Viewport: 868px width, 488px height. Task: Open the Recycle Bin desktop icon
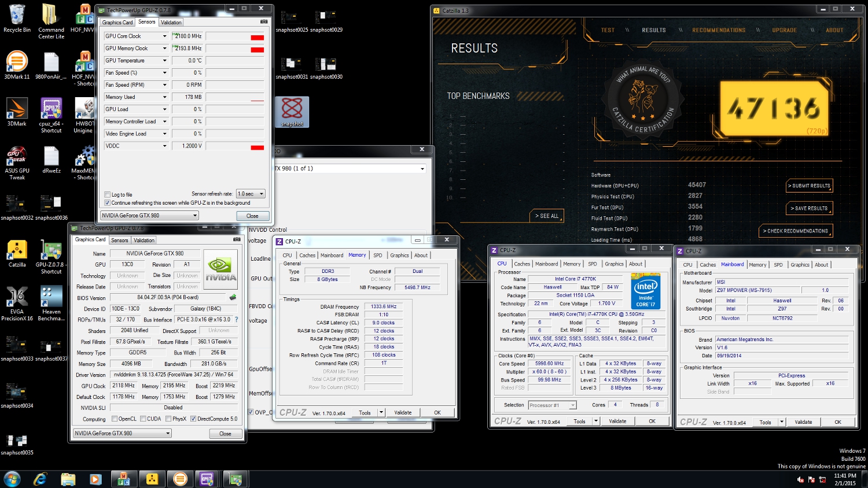pyautogui.click(x=17, y=19)
